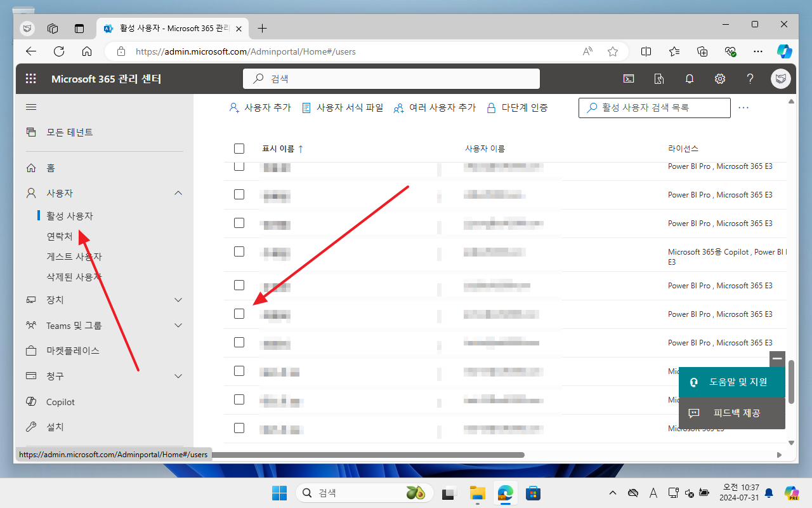
Task: Open account profile avatar in header
Action: pos(780,79)
